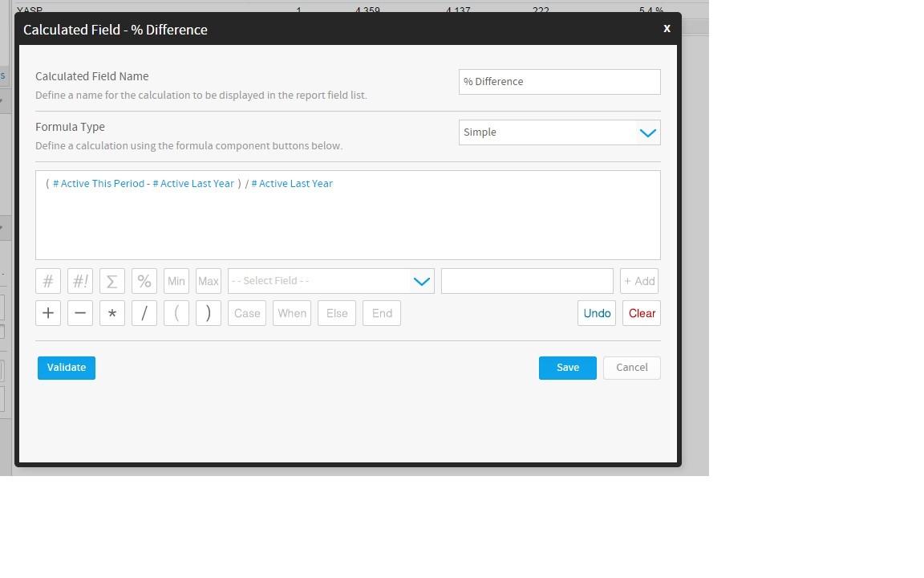This screenshot has height=578, width=924.
Task: Insert percent (%) aggregate button
Action: coord(144,281)
